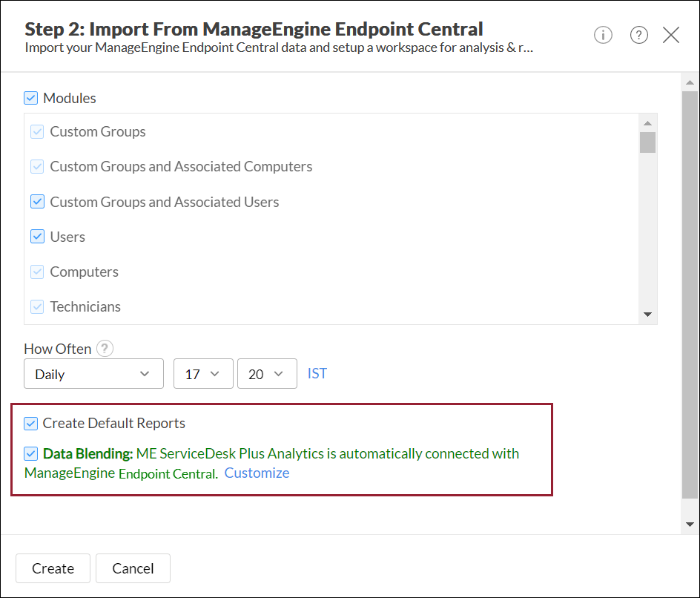Toggle the Modules select-all checkbox
700x598 pixels.
coord(30,98)
